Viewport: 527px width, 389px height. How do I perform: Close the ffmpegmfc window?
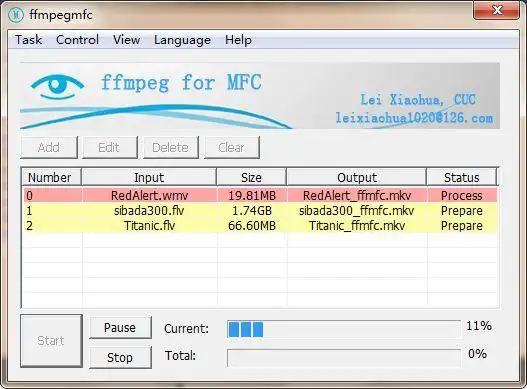click(497, 10)
